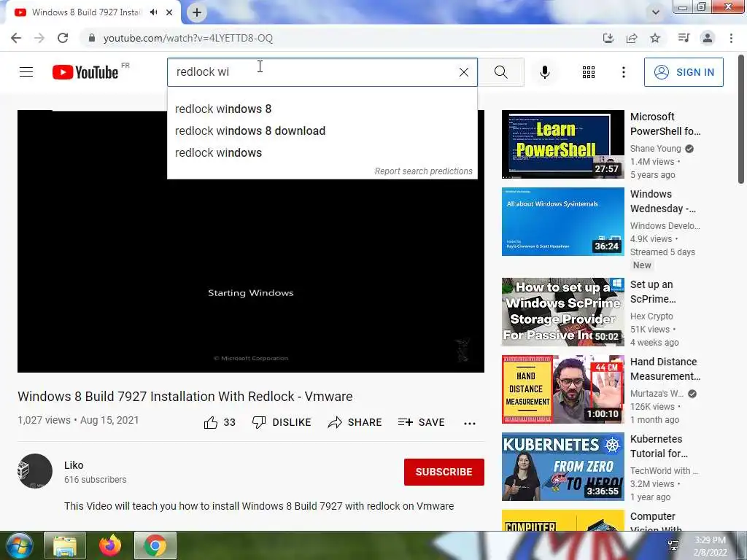This screenshot has width=747, height=560.
Task: Click the magnifier search button
Action: tap(500, 72)
